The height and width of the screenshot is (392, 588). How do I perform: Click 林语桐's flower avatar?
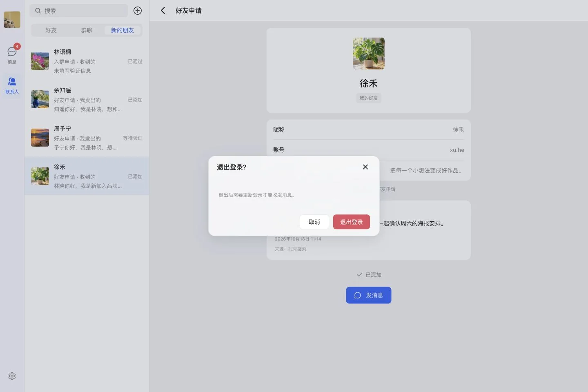coord(40,61)
